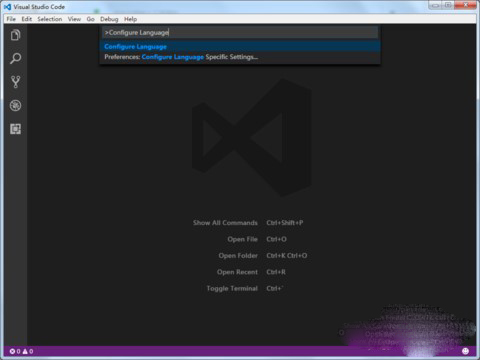Open the Explorer files icon in activity bar
480x360 pixels.
[x=15, y=35]
